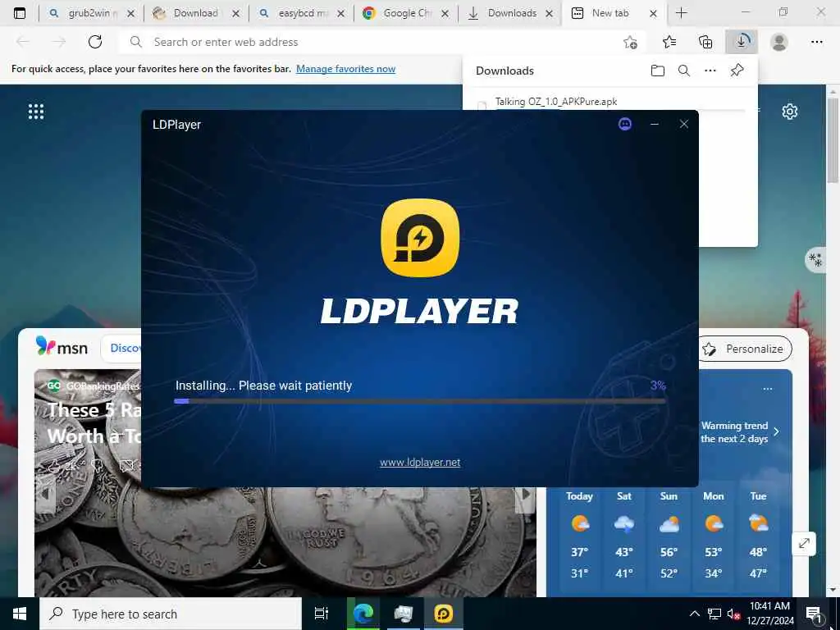840x630 pixels.
Task: Open the apps grid launcher on new tab page
Action: (36, 112)
